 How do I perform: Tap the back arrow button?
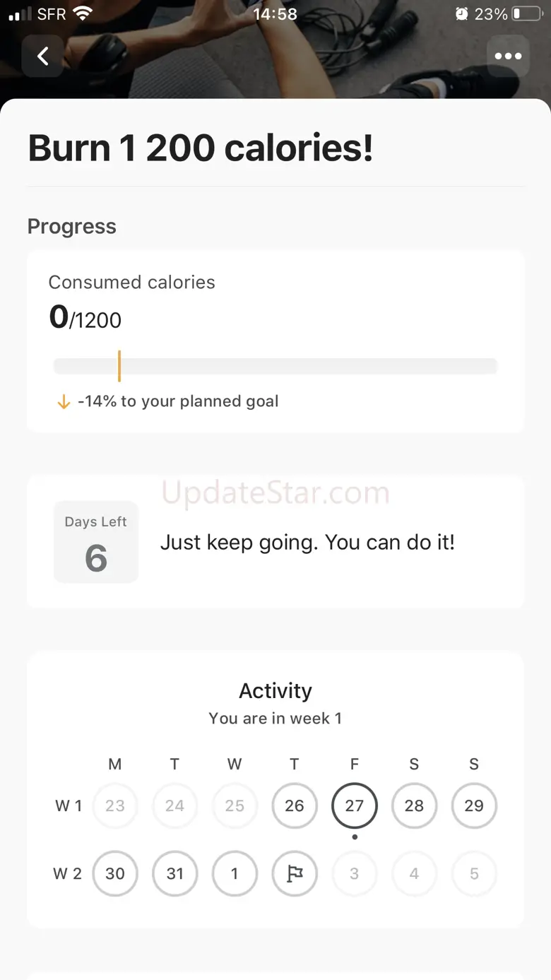click(x=43, y=57)
